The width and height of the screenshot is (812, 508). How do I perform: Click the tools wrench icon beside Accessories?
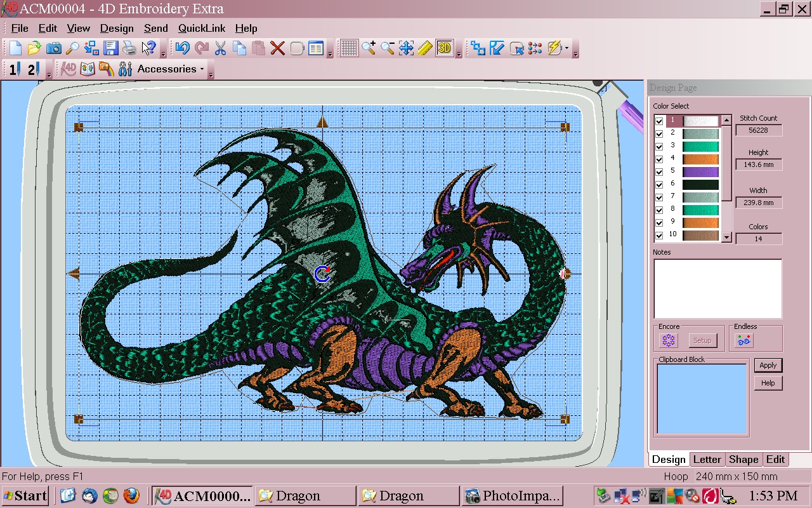point(125,69)
